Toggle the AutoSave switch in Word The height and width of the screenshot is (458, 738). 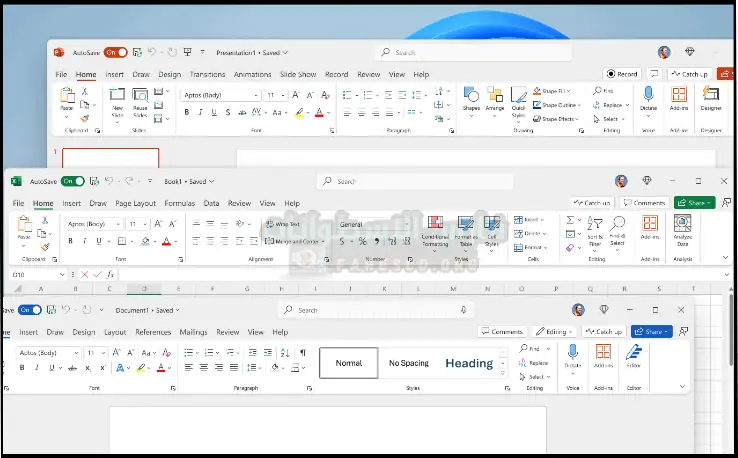point(29,310)
